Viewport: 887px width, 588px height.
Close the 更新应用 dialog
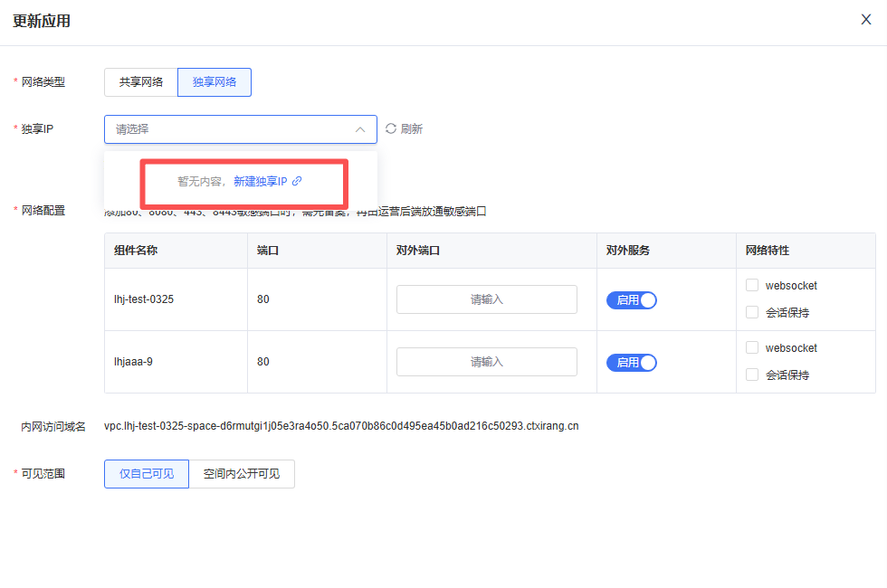(x=865, y=20)
